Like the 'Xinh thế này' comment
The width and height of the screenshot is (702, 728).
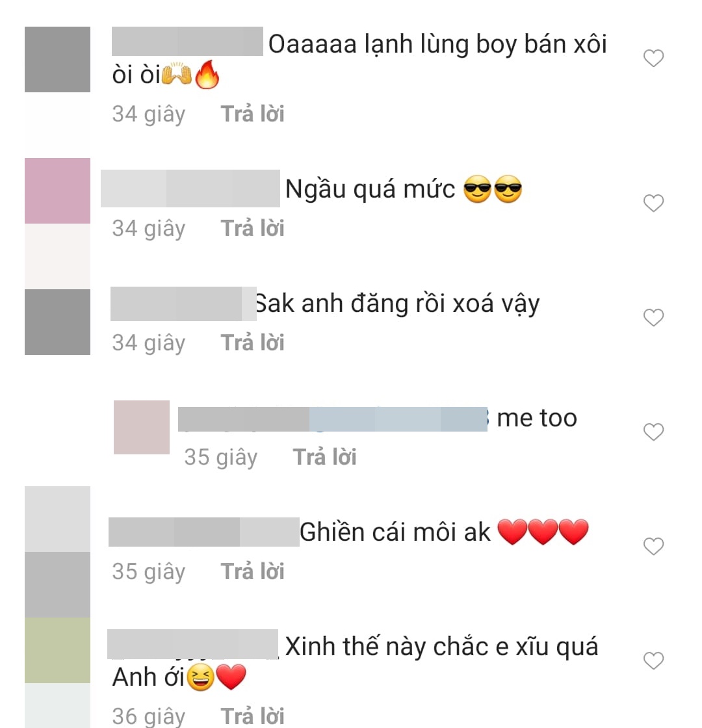tap(653, 660)
